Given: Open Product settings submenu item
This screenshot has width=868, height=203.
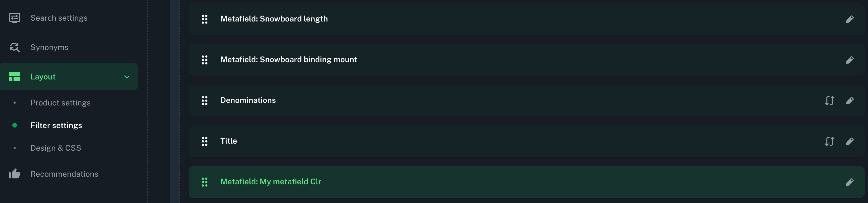Looking at the screenshot, I should (60, 103).
